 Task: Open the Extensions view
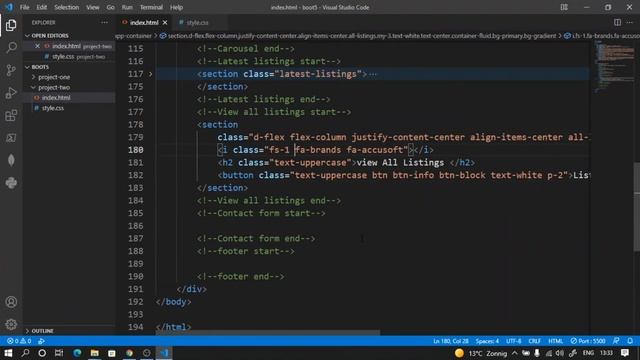click(11, 116)
